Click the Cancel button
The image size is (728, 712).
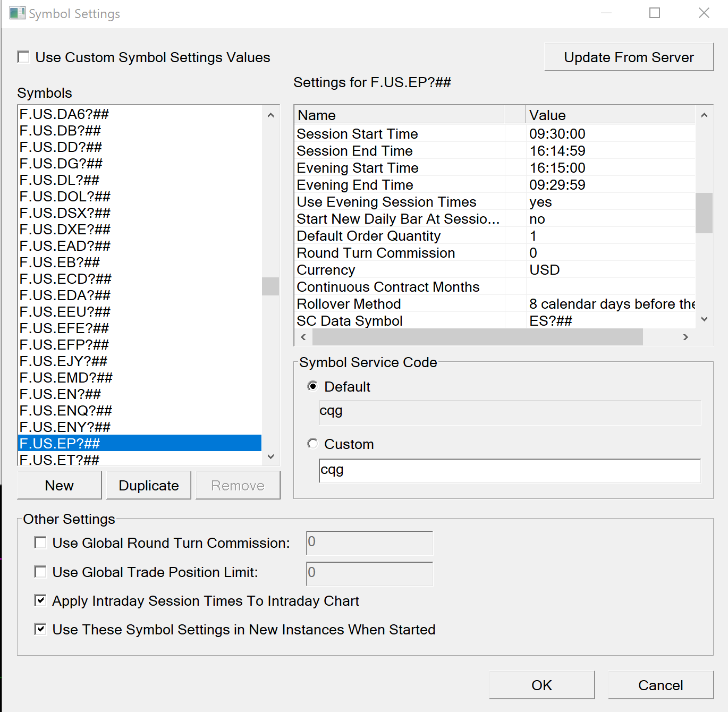(x=661, y=685)
